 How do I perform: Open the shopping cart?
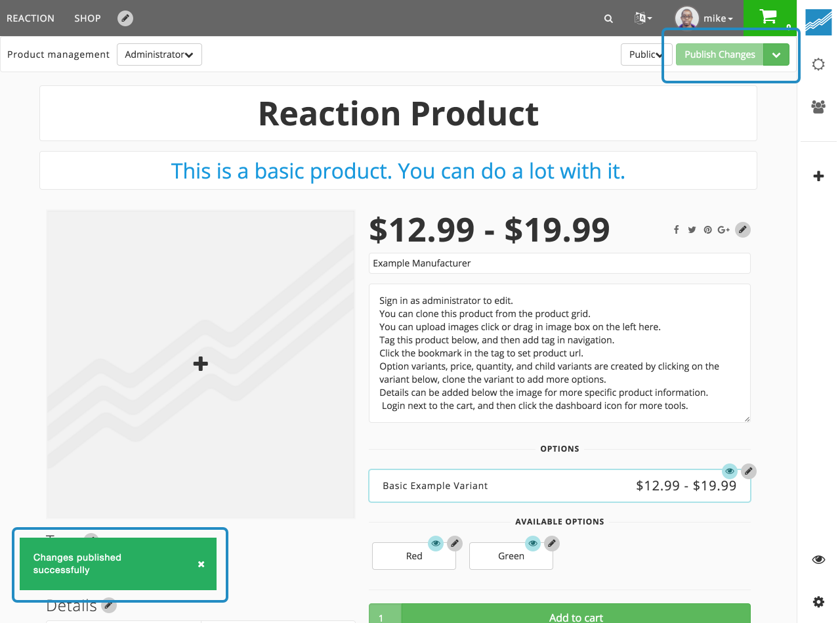(x=768, y=17)
